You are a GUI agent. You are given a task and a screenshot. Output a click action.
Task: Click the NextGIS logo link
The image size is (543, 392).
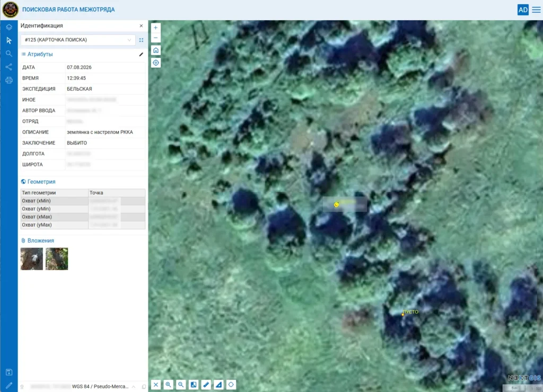tap(524, 378)
